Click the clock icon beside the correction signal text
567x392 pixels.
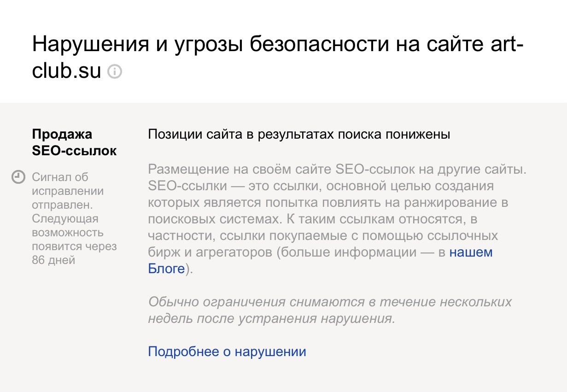pyautogui.click(x=19, y=177)
